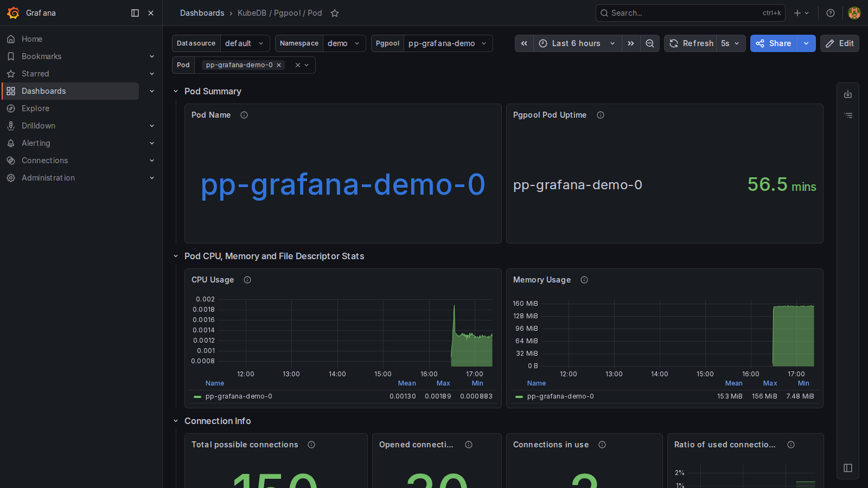Open Starred in sidebar
The height and width of the screenshot is (488, 868).
click(35, 74)
